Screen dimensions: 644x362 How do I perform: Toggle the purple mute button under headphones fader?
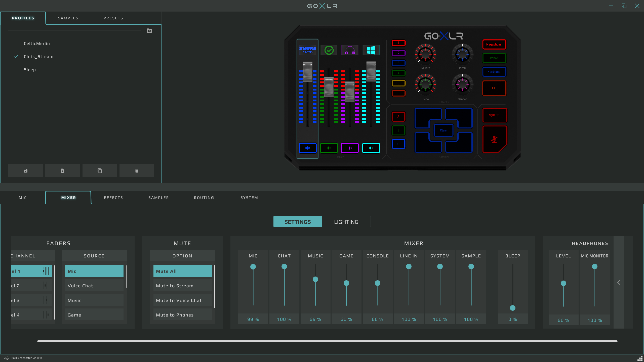pyautogui.click(x=350, y=148)
